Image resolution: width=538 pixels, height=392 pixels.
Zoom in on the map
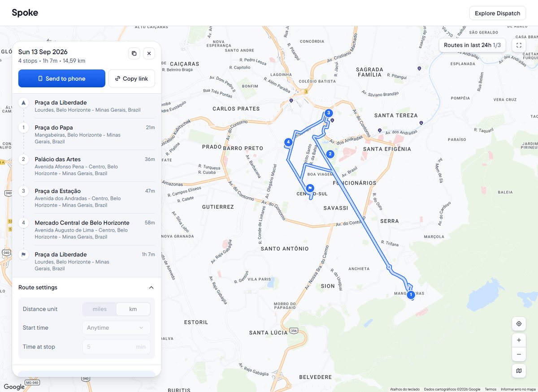tap(519, 340)
